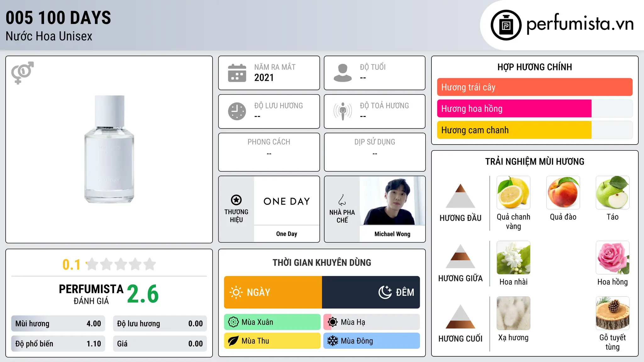Click the Hương hoa hồng accord bar
The width and height of the screenshot is (644, 362).
(x=535, y=108)
